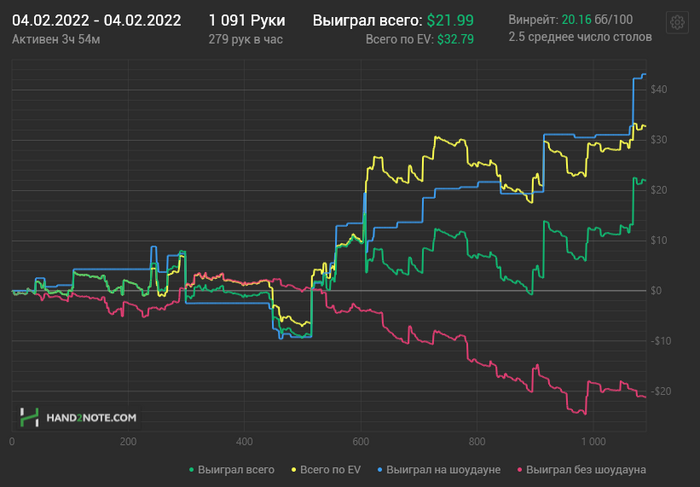Toggle the 'Всего по EV' legend series
Image resolution: width=700 pixels, height=487 pixels.
click(x=326, y=470)
